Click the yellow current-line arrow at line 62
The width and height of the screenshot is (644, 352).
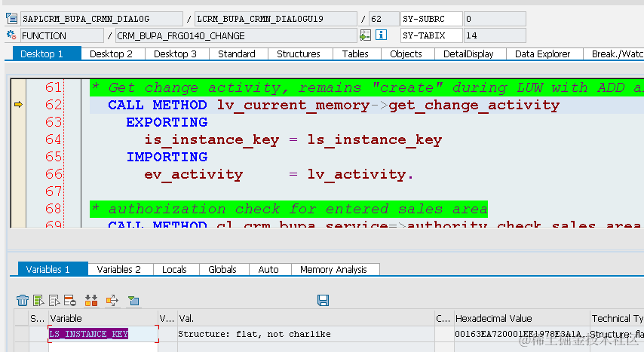[18, 104]
